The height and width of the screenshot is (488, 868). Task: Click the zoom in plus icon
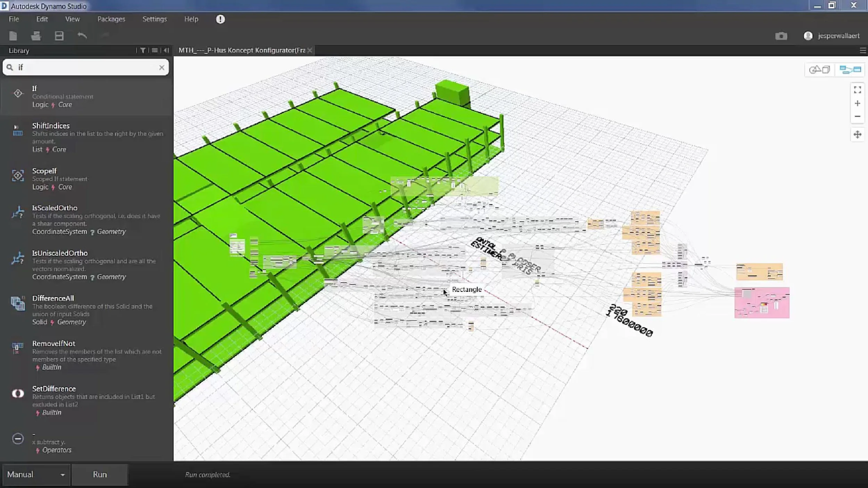857,103
